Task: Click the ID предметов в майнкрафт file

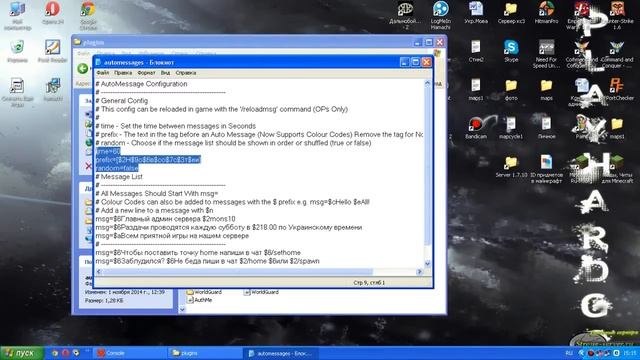Action: (x=547, y=169)
